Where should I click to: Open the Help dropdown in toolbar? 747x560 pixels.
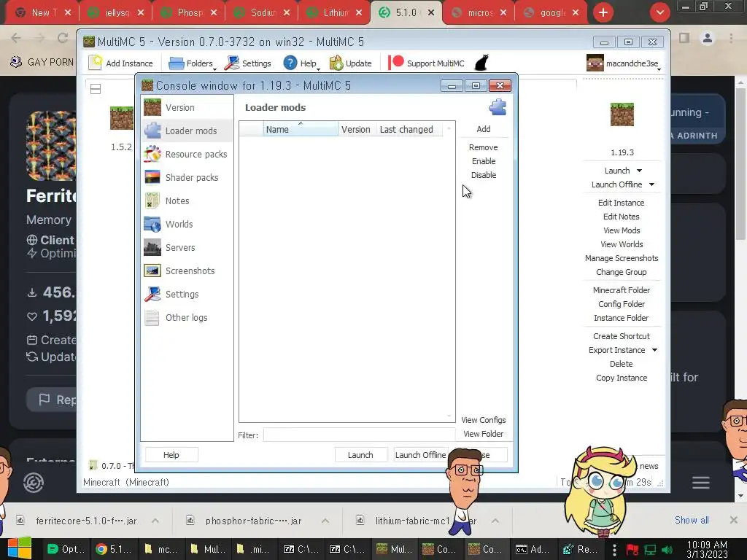[301, 63]
